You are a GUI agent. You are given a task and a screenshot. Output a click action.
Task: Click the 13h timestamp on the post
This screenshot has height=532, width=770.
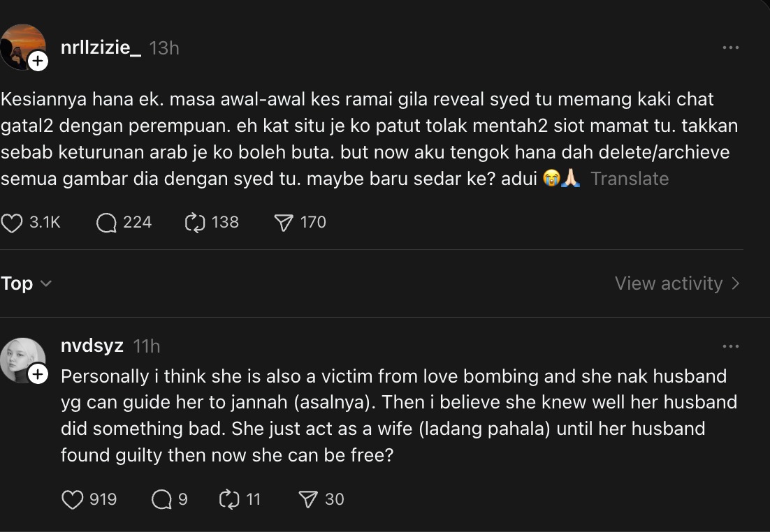point(164,48)
